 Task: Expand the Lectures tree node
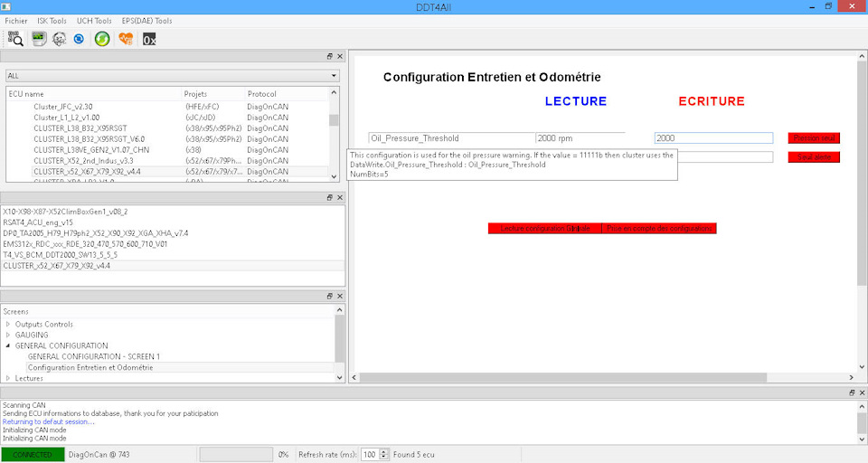(x=8, y=378)
